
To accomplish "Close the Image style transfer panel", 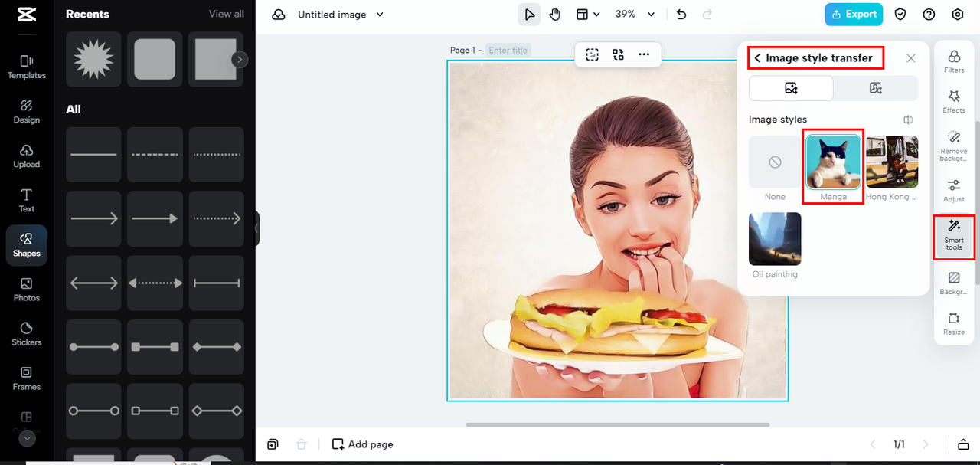I will point(910,58).
